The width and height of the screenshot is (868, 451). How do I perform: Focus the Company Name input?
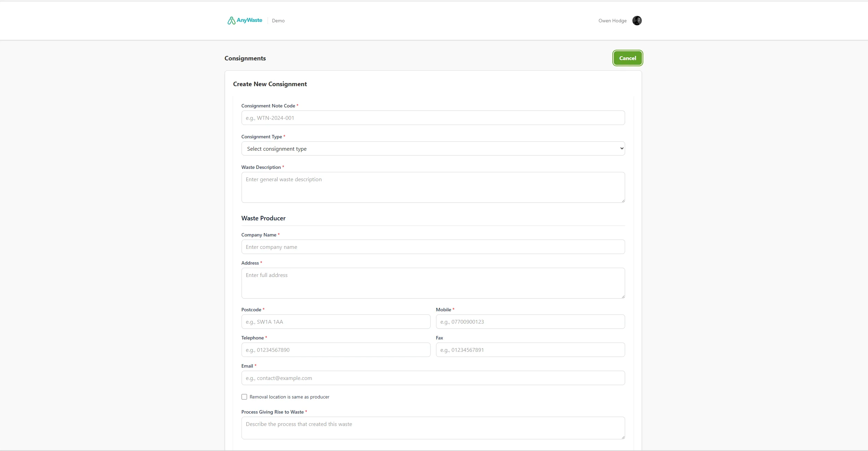pos(433,247)
